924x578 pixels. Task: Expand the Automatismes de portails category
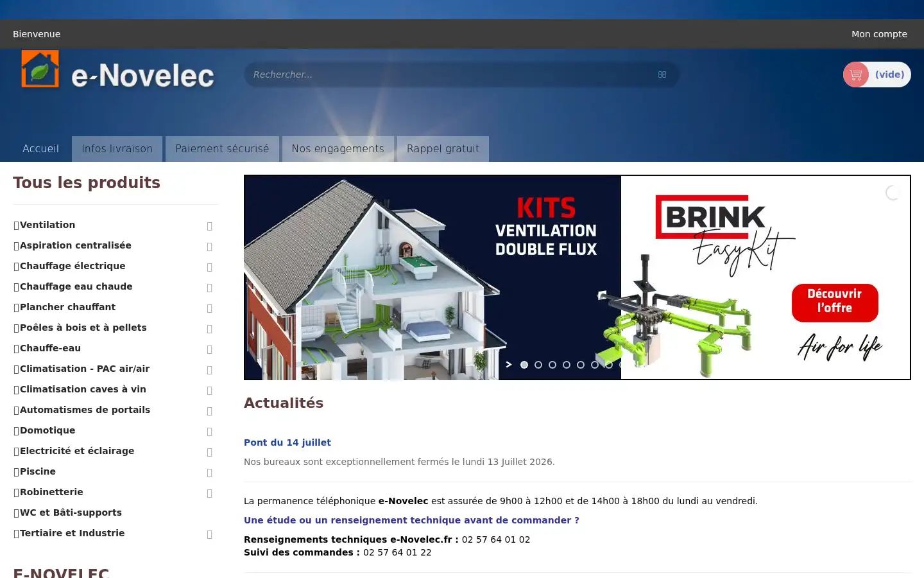tap(210, 411)
